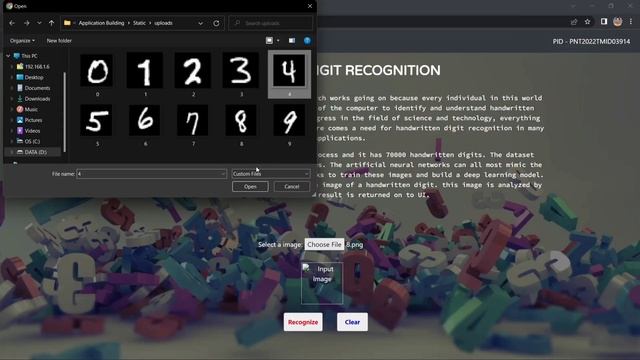Create a New folder
Screen dimensions: 640x360
[59, 41]
